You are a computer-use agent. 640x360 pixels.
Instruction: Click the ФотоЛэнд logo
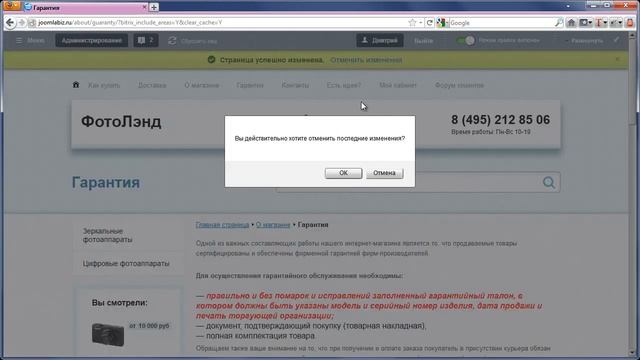(121, 122)
